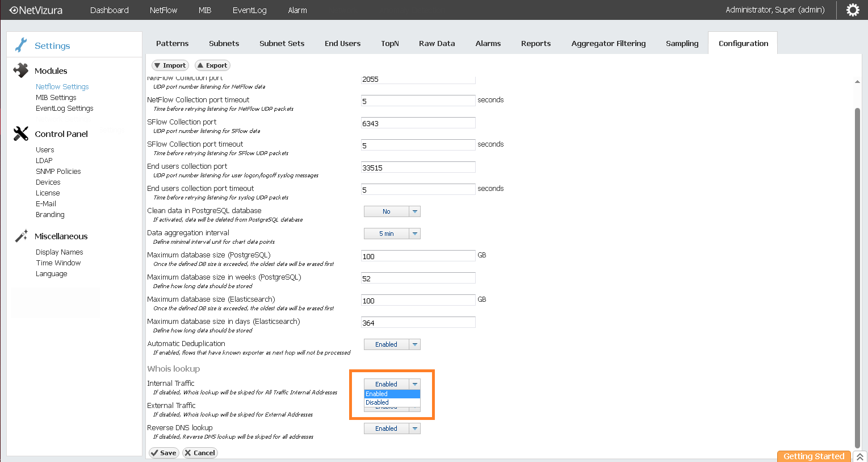
Task: Click the Settings wrench icon
Action: 21,45
